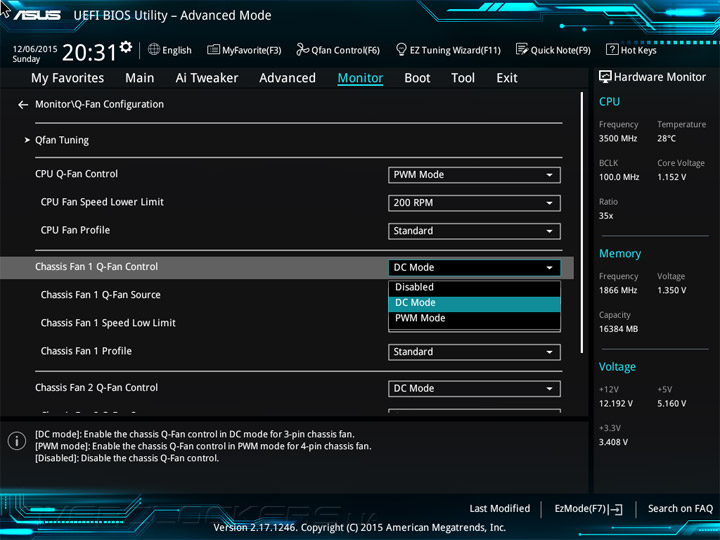Click the 20:31 clock display

coord(89,52)
